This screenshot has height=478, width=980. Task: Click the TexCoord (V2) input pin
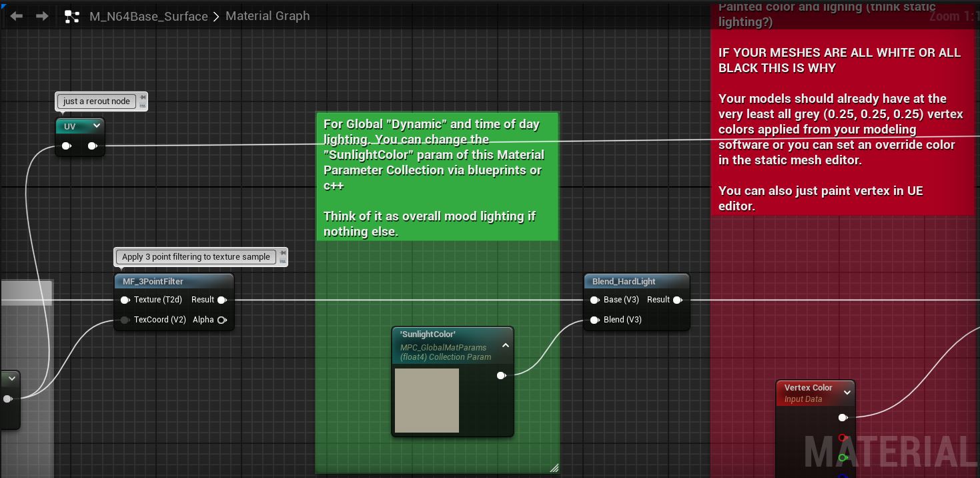point(125,320)
